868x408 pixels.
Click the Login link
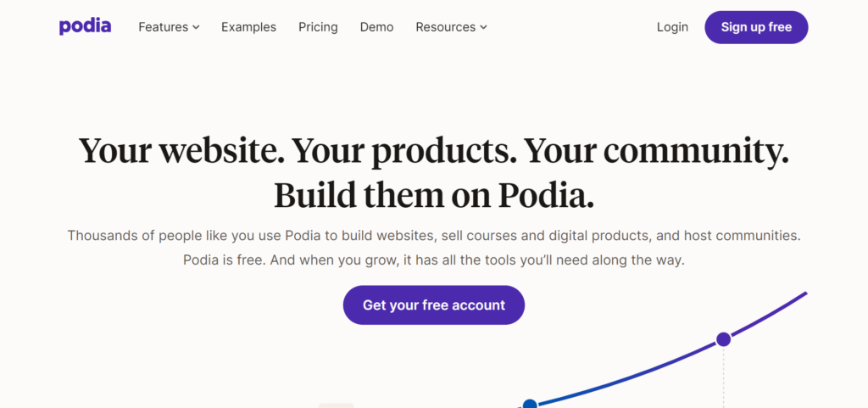pyautogui.click(x=672, y=27)
